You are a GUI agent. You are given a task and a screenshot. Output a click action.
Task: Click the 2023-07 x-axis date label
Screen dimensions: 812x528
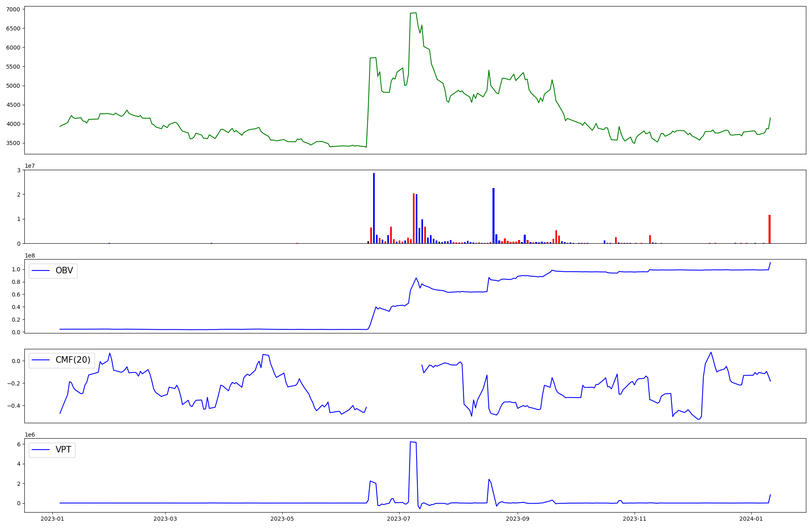pos(399,519)
